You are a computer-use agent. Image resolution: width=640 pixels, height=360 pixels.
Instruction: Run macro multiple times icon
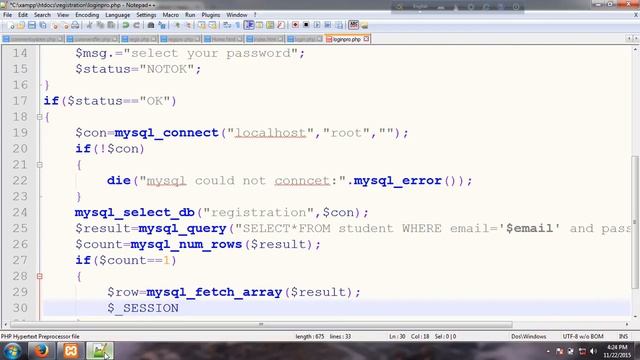328,25
